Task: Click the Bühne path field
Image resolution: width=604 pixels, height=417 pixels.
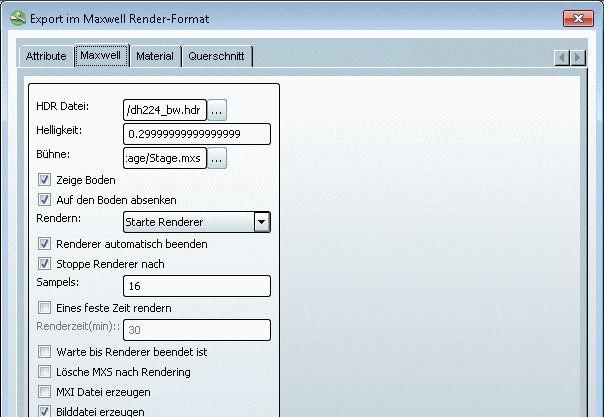Action: click(165, 158)
